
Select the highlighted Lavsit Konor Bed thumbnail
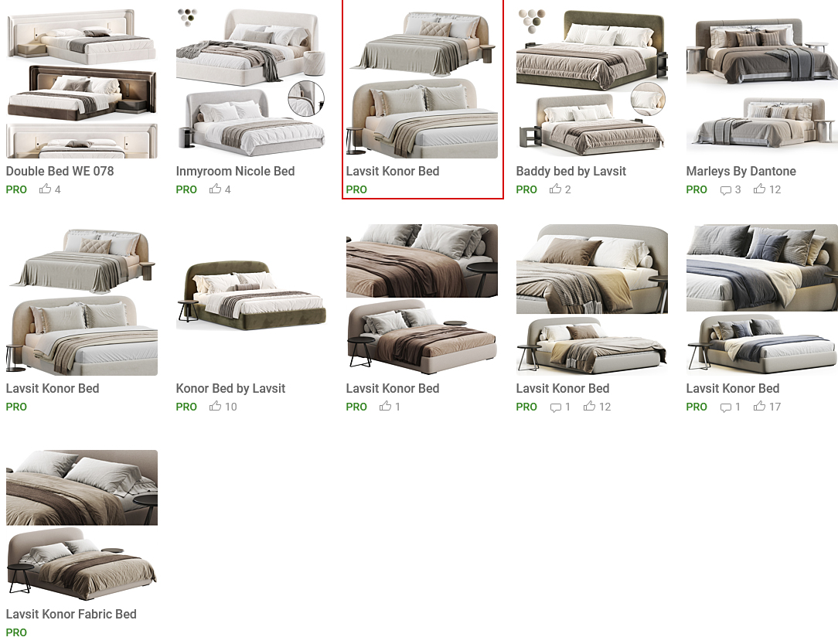click(x=422, y=83)
